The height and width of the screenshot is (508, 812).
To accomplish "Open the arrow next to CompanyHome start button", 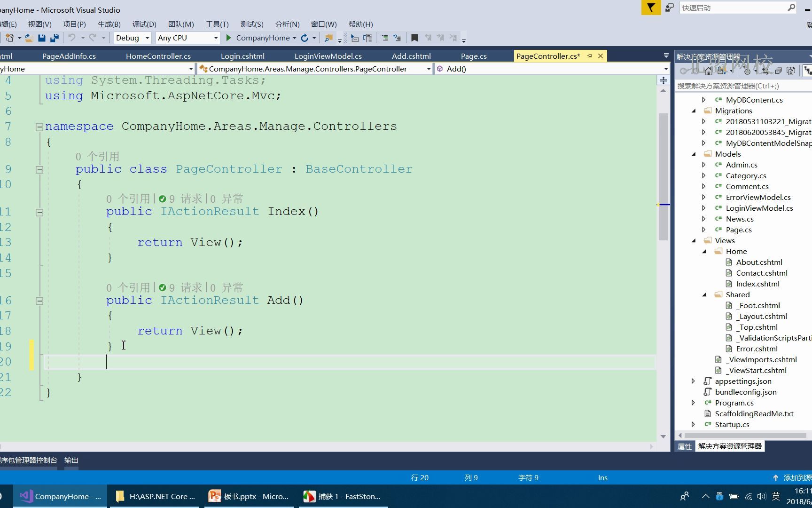I will coord(294,38).
